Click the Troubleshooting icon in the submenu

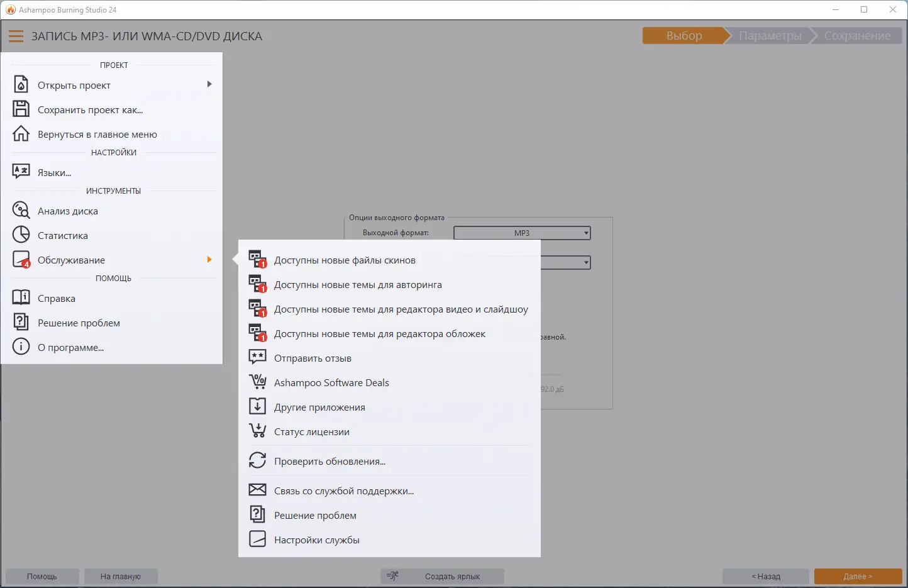click(x=257, y=515)
